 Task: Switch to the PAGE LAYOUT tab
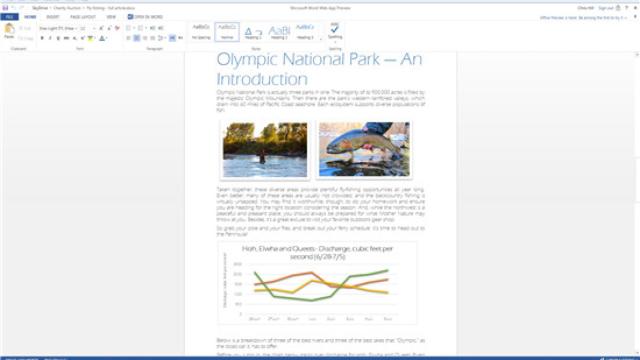(x=83, y=17)
